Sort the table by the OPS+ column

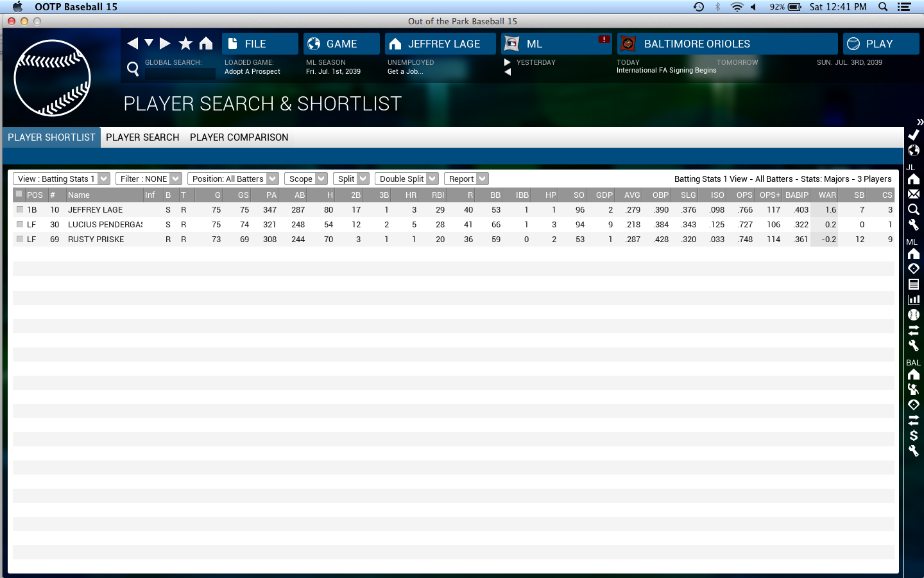[769, 195]
